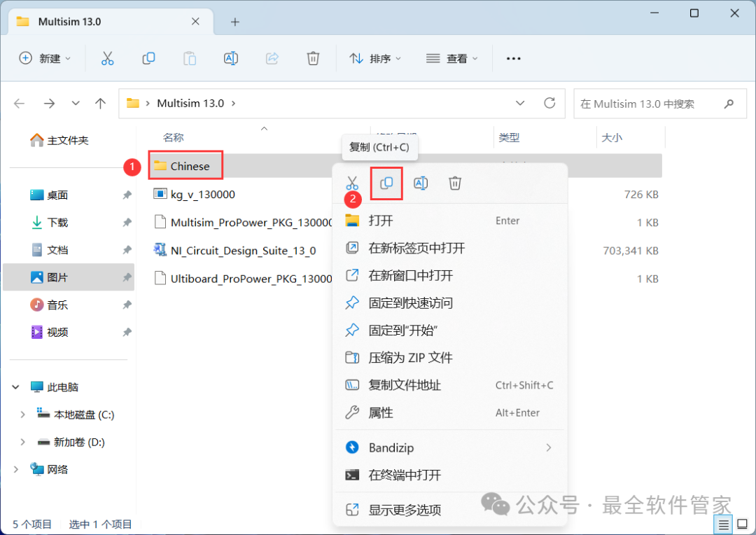Screen dimensions: 756x535
Task: Open 图片 in the sidebar
Action: click(69, 277)
